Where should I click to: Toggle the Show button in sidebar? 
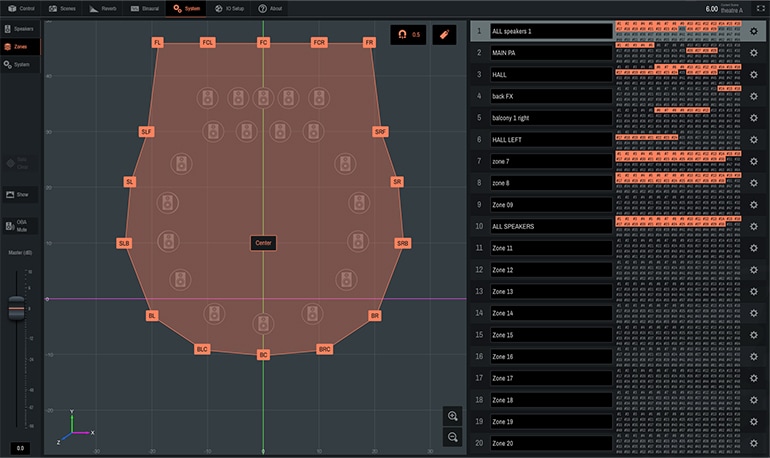20,194
